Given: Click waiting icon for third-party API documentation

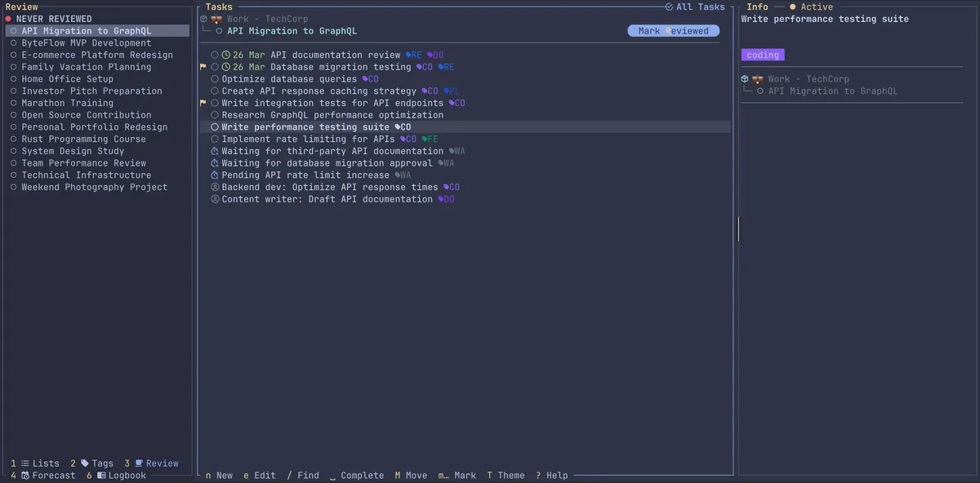Looking at the screenshot, I should pos(215,151).
